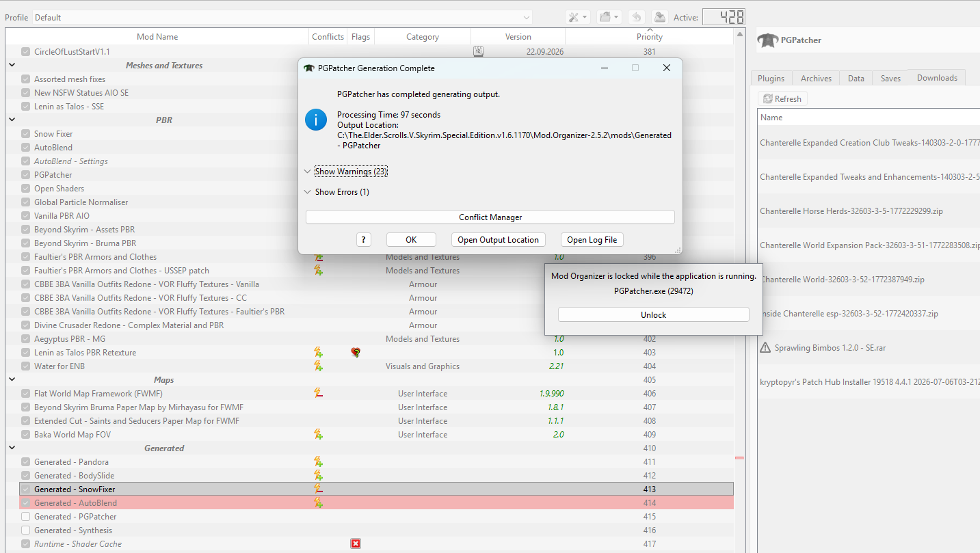Switch to the Archives tab
980x553 pixels.
tap(816, 79)
